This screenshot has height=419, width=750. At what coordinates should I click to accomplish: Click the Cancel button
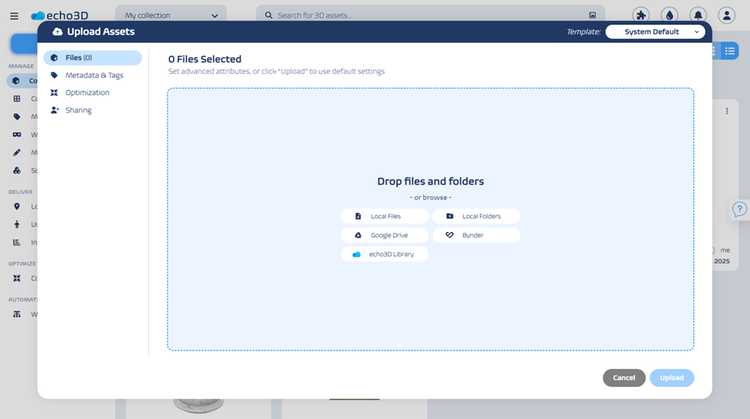624,378
